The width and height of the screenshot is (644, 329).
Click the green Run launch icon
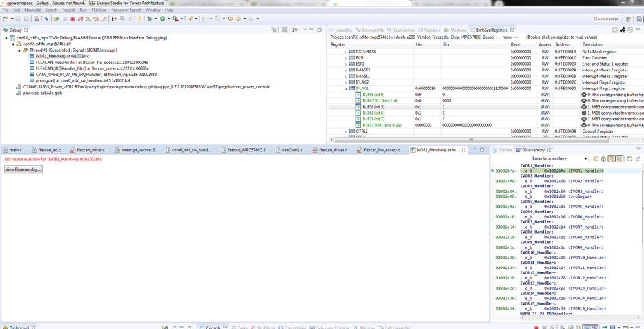(162, 19)
